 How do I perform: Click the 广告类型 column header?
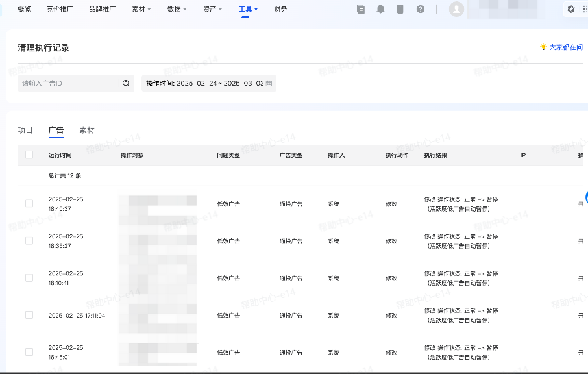pos(291,155)
